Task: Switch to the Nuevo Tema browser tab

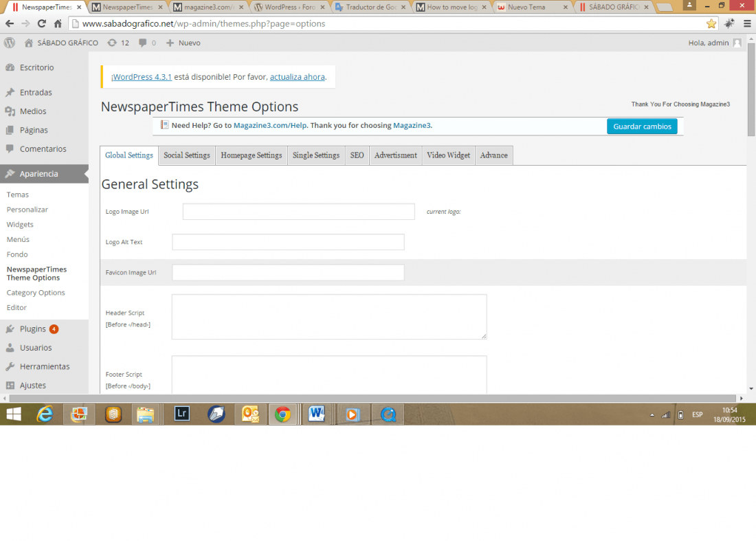Action: click(532, 8)
